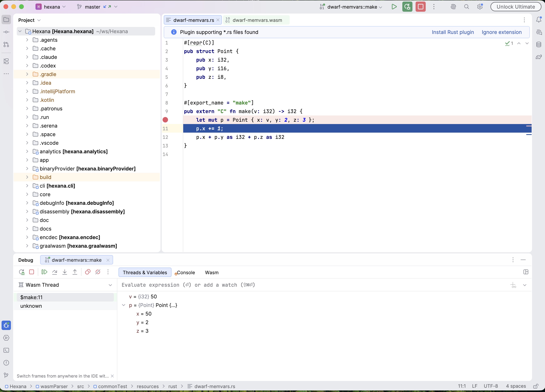The height and width of the screenshot is (392, 545).
Task: Switch to the Console debug tab
Action: tap(185, 272)
